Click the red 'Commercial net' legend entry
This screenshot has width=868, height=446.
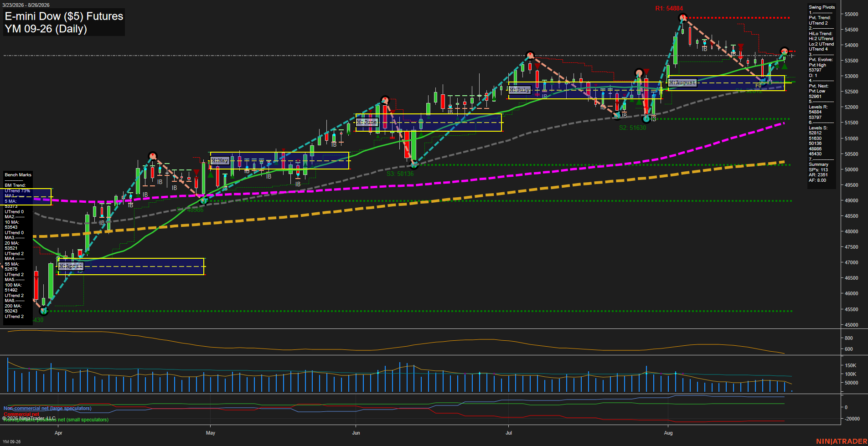(x=21, y=415)
